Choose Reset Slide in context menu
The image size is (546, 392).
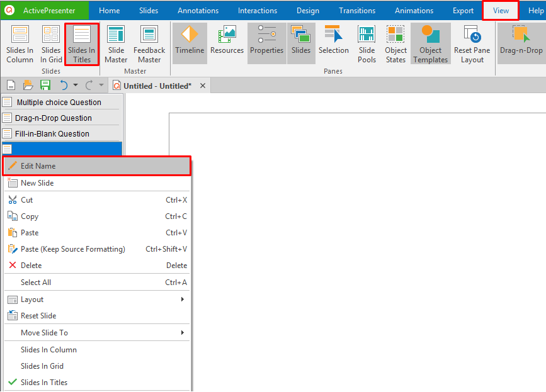pyautogui.click(x=97, y=316)
